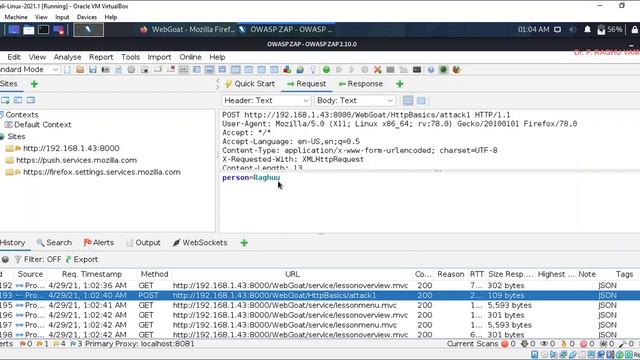Open the Report menu
The height and width of the screenshot is (360, 640).
tap(101, 57)
